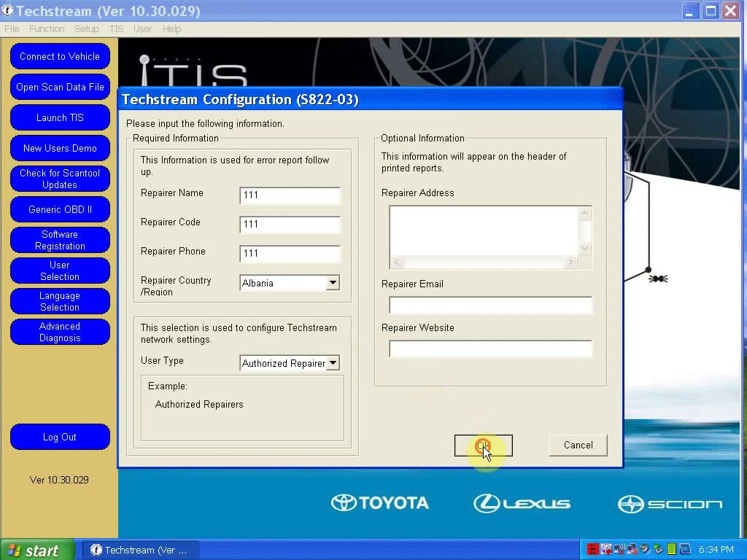The height and width of the screenshot is (560, 747).
Task: Open the User Type dropdown
Action: pos(333,363)
